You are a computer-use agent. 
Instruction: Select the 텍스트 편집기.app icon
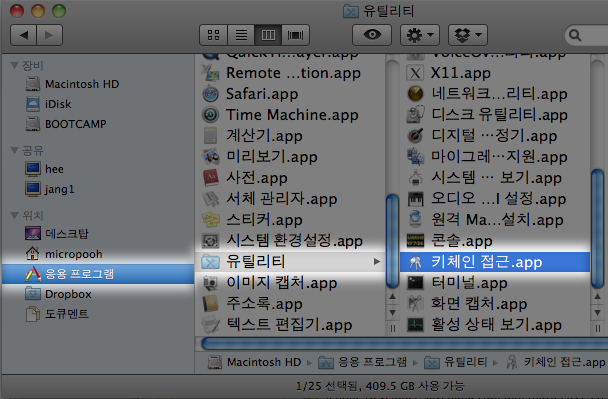[x=211, y=325]
